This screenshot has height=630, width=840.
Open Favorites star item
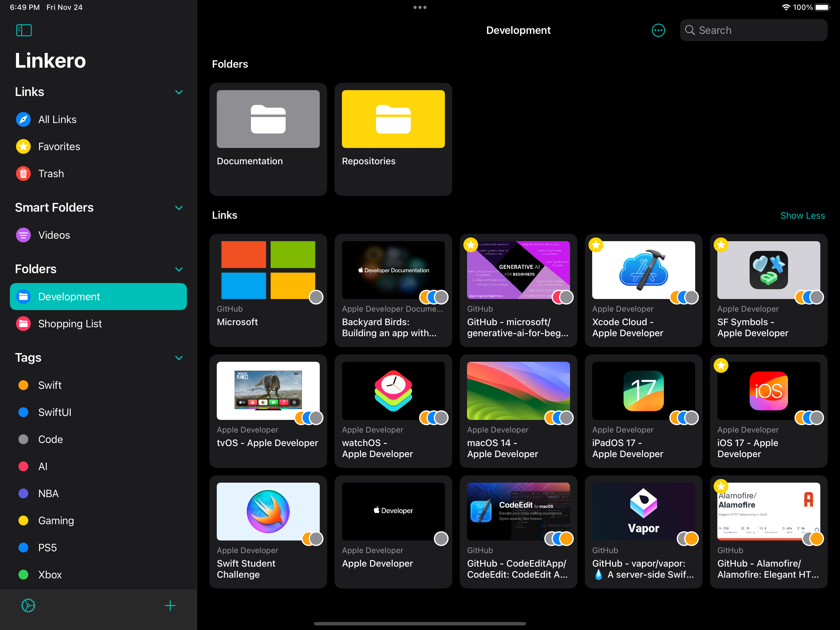pyautogui.click(x=59, y=146)
